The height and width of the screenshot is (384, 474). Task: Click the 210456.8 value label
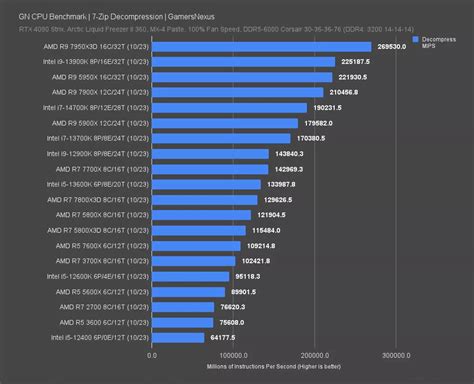point(344,92)
